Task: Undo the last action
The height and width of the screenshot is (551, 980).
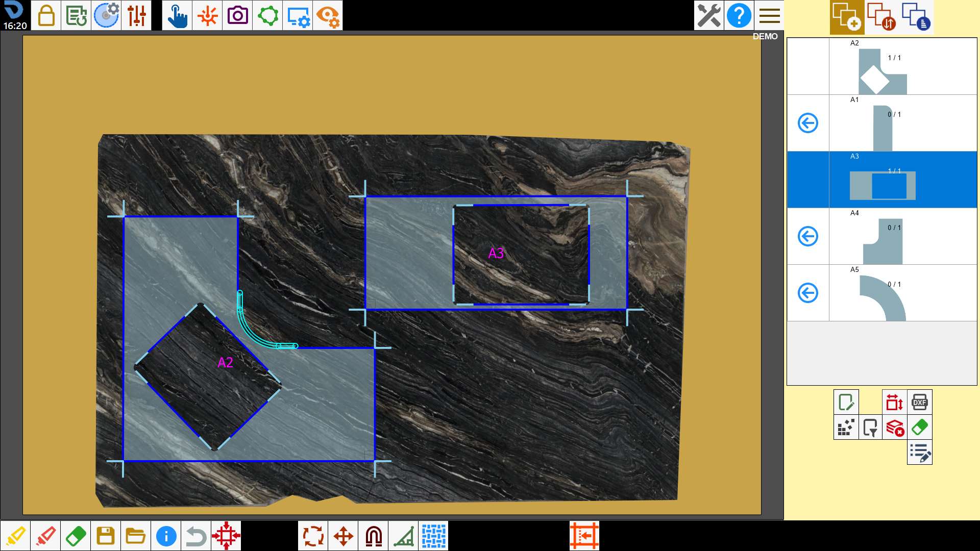Action: tap(196, 536)
